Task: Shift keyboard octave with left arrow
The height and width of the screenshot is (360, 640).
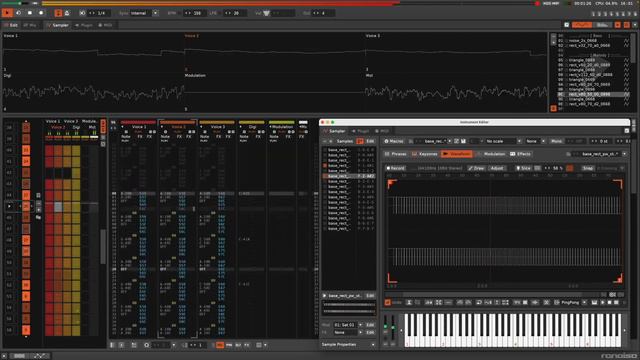Action: coord(401,331)
